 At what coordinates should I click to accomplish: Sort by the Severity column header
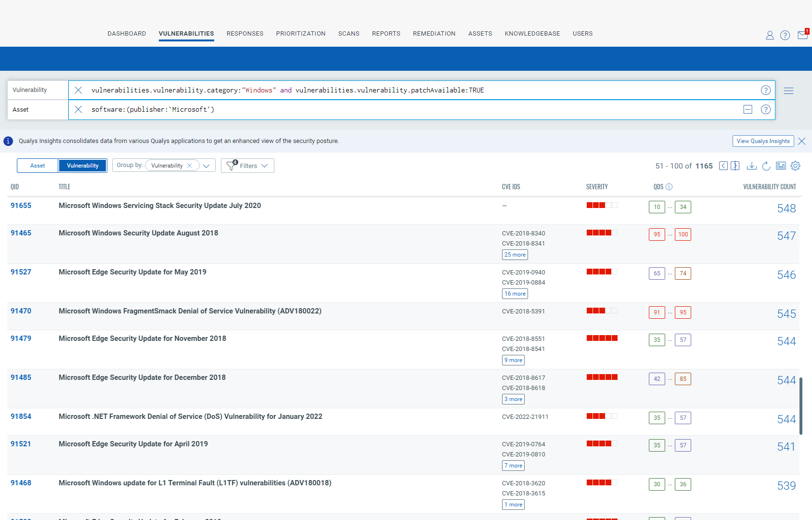point(597,187)
